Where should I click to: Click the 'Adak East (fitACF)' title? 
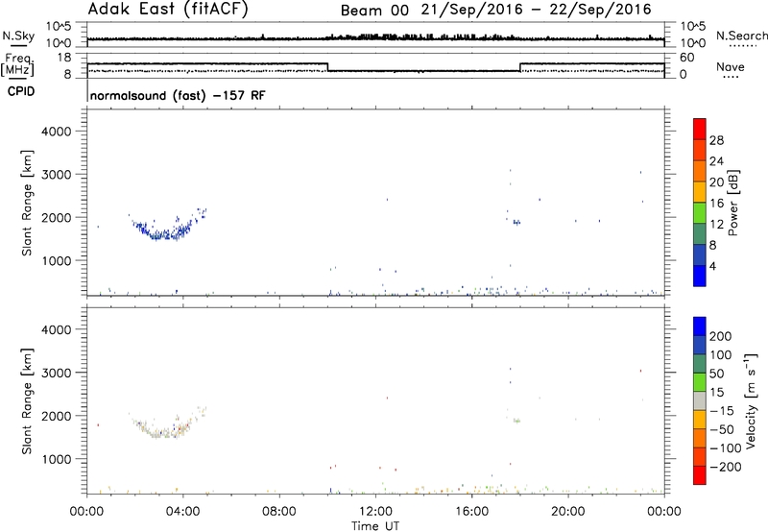pos(168,9)
